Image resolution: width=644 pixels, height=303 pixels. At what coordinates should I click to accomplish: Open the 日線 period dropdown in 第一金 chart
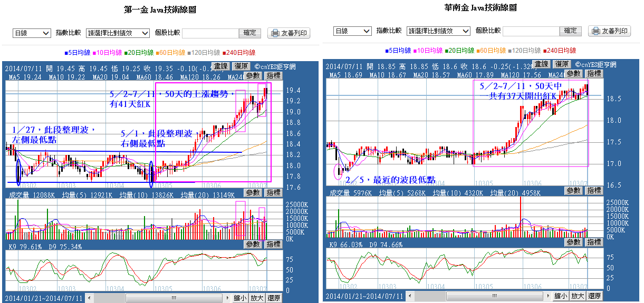[x=32, y=33]
